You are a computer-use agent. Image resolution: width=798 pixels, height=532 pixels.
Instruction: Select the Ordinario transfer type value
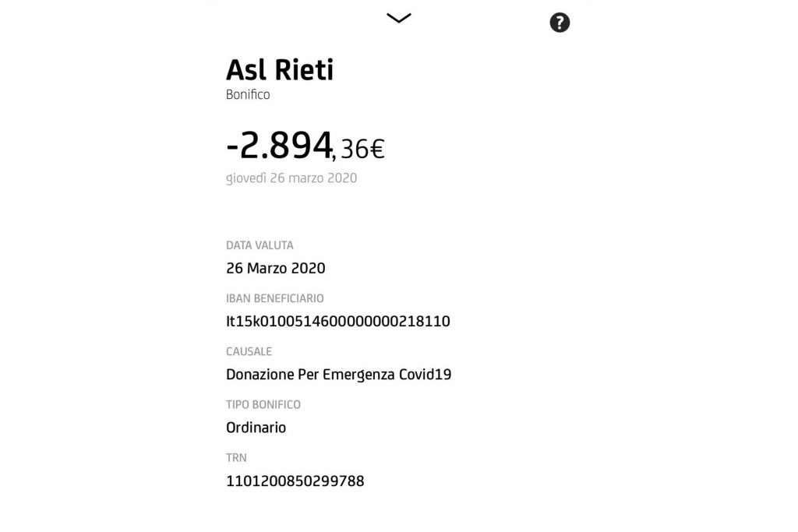256,428
